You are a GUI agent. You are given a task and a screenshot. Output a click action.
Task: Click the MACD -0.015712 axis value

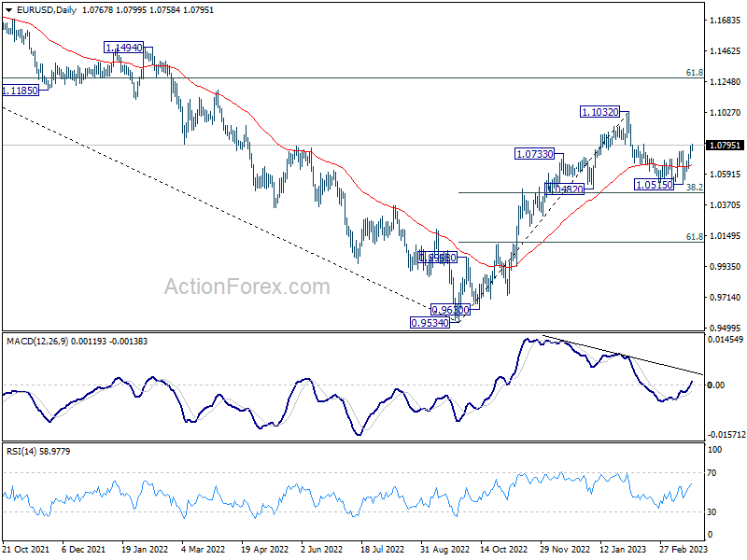coord(726,435)
